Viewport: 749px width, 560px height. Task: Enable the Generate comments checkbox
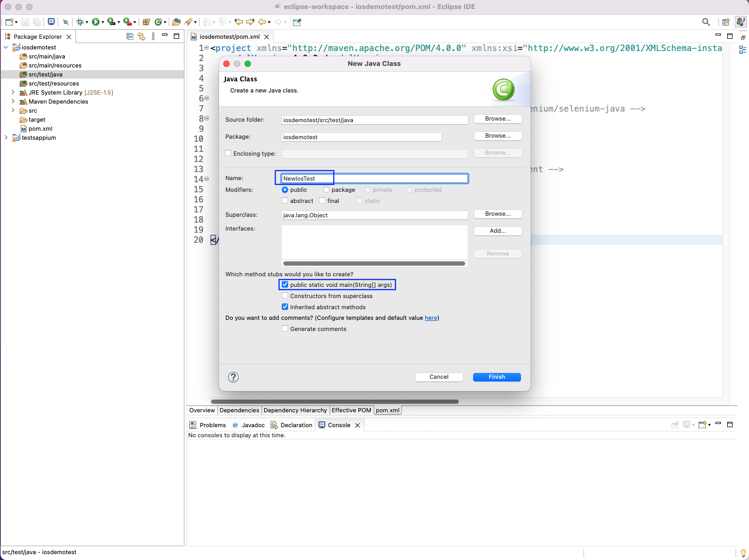[x=285, y=329]
